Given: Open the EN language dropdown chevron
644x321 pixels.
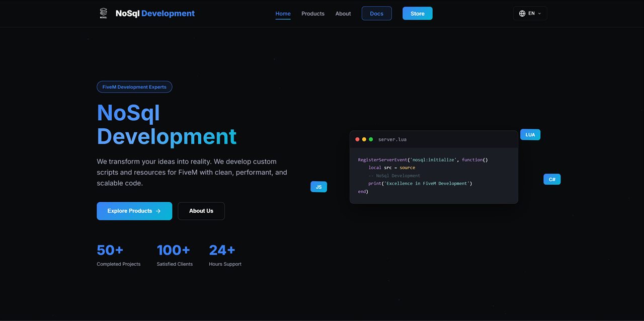Looking at the screenshot, I should click(x=539, y=14).
